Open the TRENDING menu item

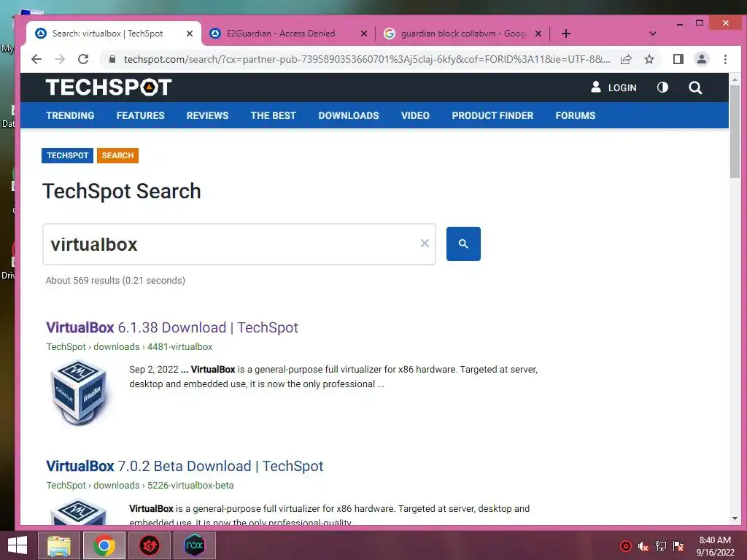pyautogui.click(x=70, y=116)
